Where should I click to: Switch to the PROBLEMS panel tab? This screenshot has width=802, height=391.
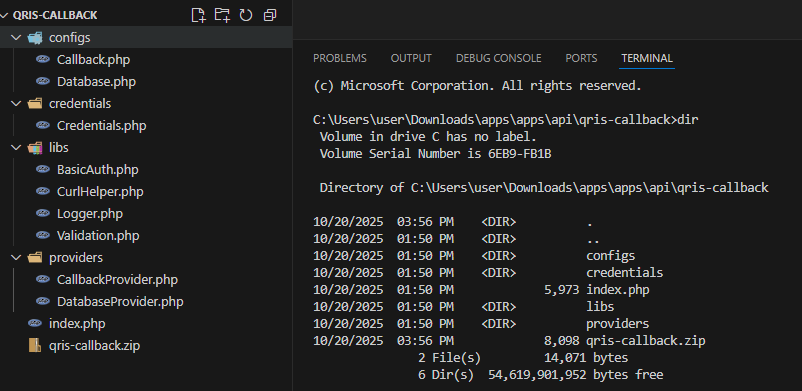(340, 58)
